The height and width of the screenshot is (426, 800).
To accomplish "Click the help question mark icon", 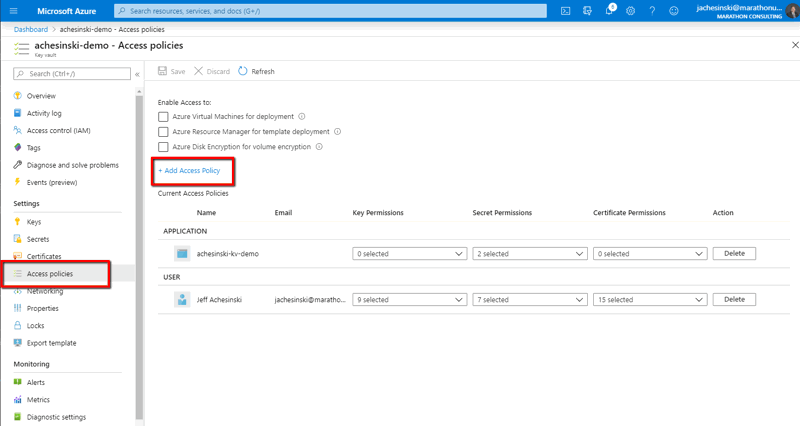I will [652, 11].
